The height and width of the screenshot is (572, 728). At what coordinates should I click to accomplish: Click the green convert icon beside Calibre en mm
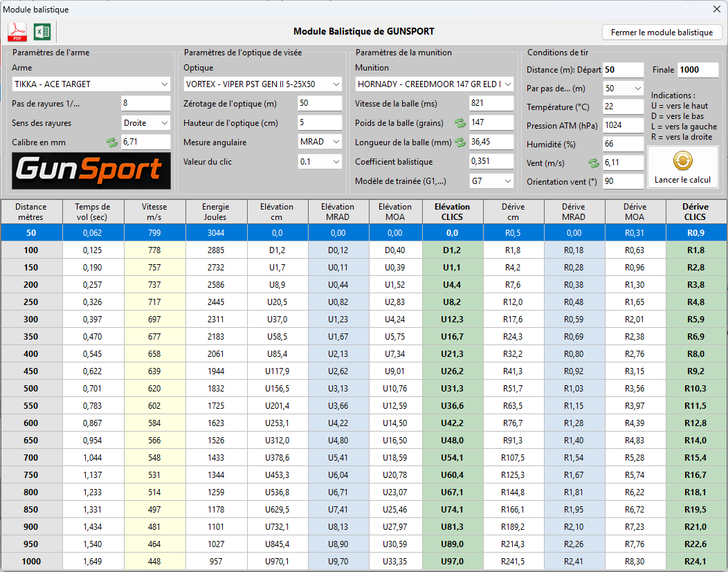pyautogui.click(x=112, y=142)
